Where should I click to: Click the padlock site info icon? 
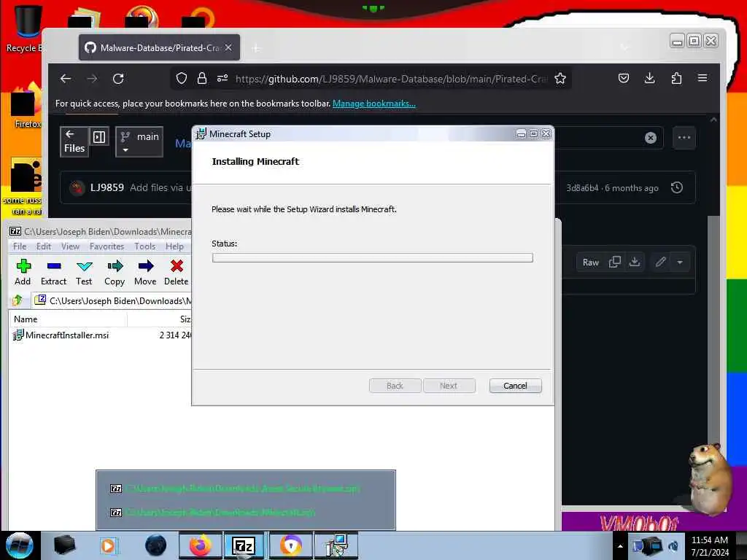tap(202, 79)
